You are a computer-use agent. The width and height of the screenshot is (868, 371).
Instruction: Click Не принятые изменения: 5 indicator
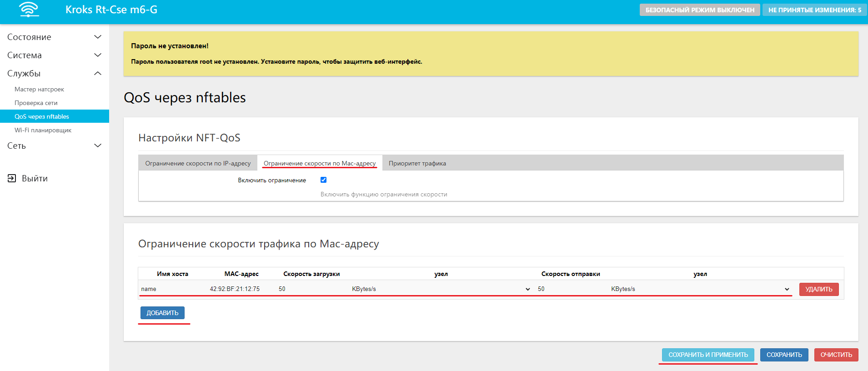point(815,10)
